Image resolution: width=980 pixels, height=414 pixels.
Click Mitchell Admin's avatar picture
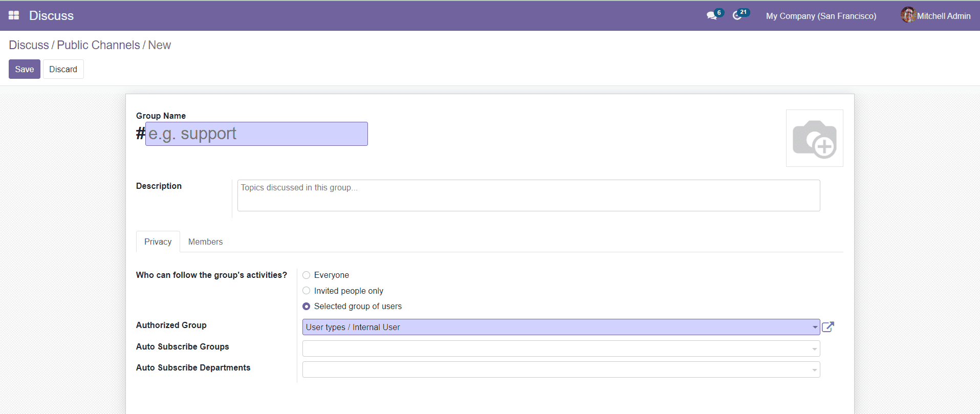(x=908, y=15)
